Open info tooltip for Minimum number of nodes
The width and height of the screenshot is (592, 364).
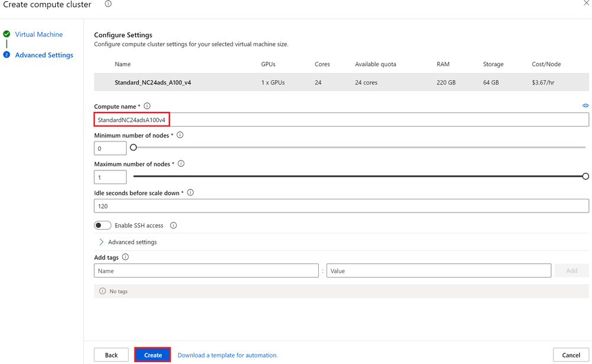(x=180, y=135)
